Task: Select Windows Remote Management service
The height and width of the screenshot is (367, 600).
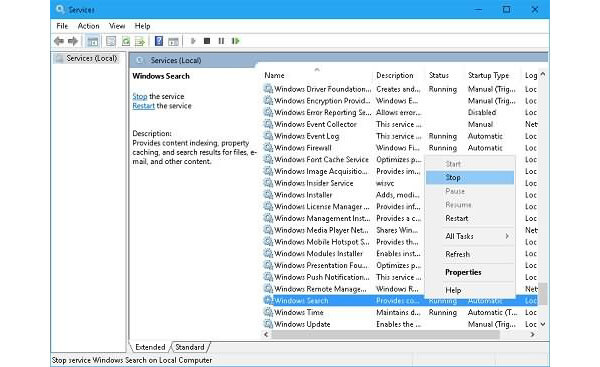Action: (x=320, y=289)
